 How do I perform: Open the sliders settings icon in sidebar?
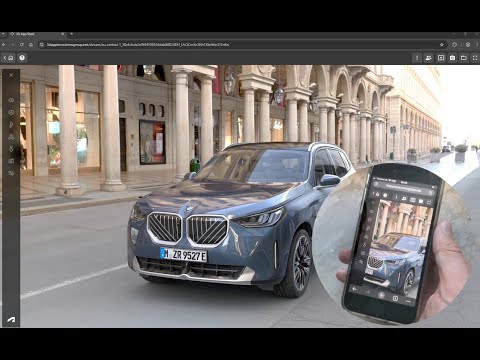(11, 173)
